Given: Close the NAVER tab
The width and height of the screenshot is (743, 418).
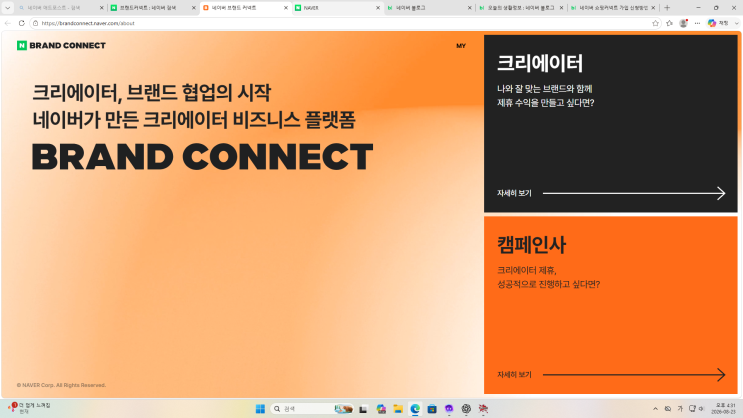Looking at the screenshot, I should click(x=378, y=8).
